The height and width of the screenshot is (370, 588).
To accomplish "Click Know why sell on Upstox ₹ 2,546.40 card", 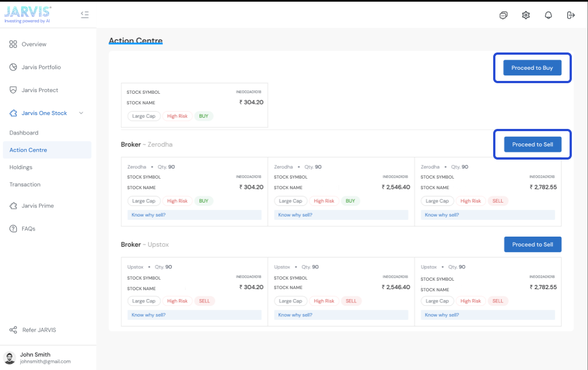I will tap(341, 315).
